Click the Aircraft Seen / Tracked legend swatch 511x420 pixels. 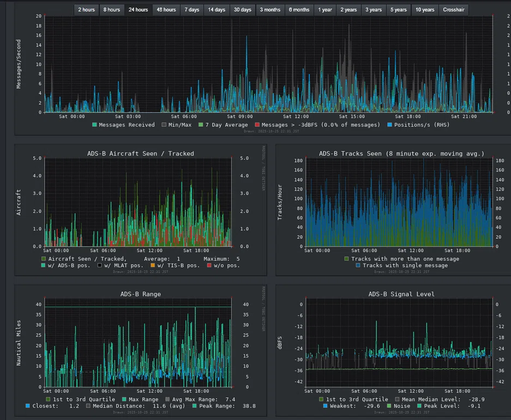[43, 259]
